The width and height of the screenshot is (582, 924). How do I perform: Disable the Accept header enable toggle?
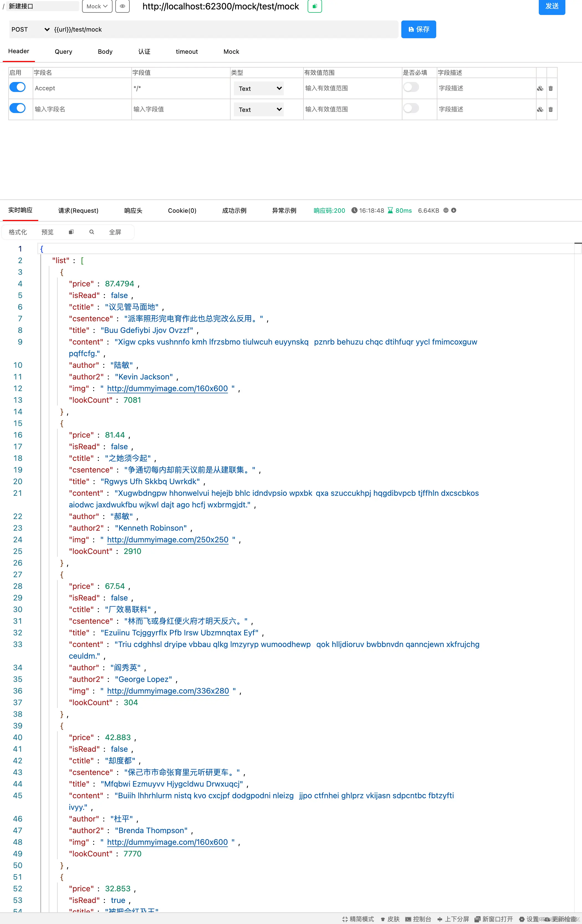click(x=17, y=87)
